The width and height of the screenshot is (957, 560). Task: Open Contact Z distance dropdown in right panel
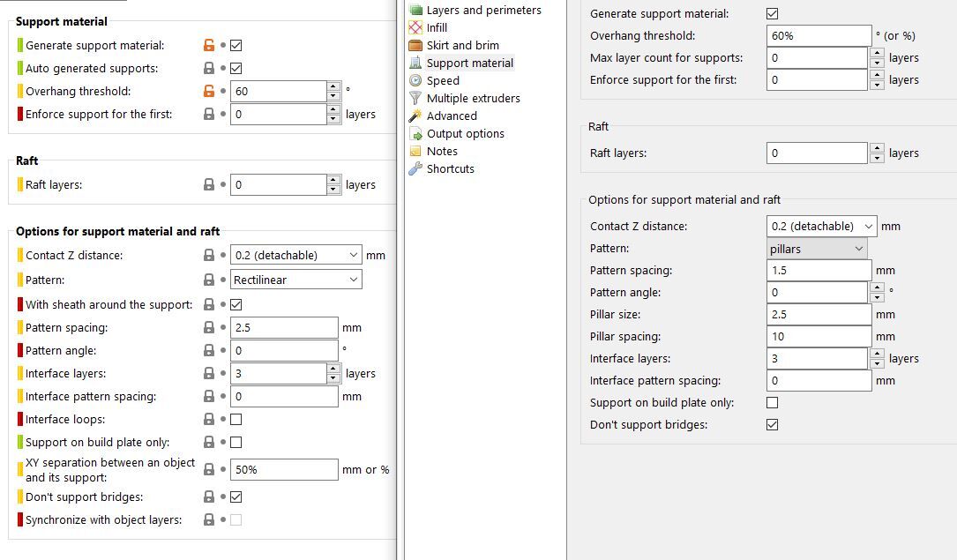821,227
